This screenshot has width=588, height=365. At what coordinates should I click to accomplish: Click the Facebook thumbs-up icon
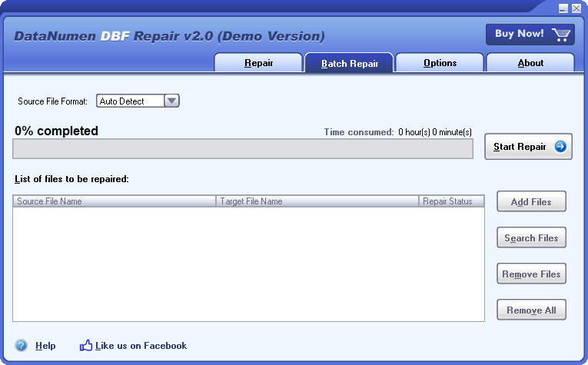[86, 345]
